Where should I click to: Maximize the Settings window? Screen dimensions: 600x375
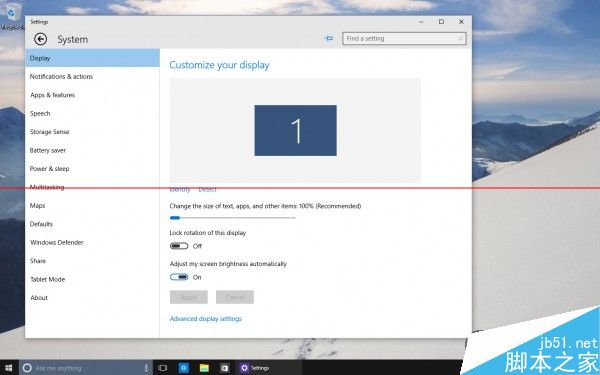pos(441,22)
